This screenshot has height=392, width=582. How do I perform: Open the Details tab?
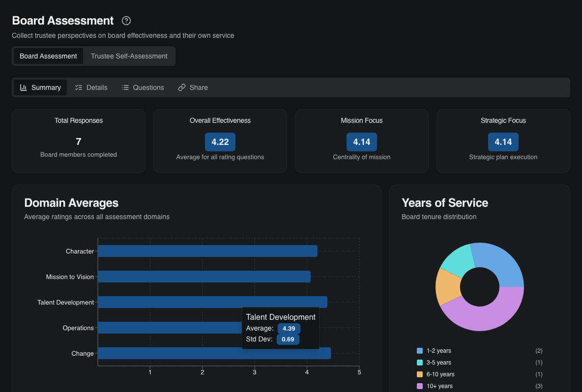(x=91, y=87)
